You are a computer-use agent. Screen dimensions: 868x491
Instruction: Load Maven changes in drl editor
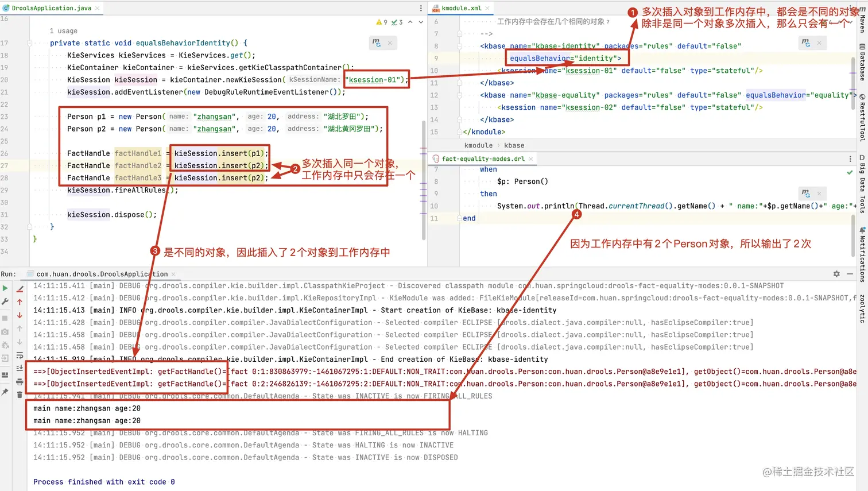(805, 193)
